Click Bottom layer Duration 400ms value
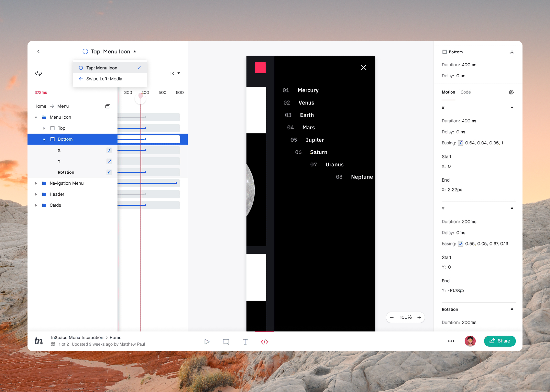The height and width of the screenshot is (392, 550). (469, 65)
